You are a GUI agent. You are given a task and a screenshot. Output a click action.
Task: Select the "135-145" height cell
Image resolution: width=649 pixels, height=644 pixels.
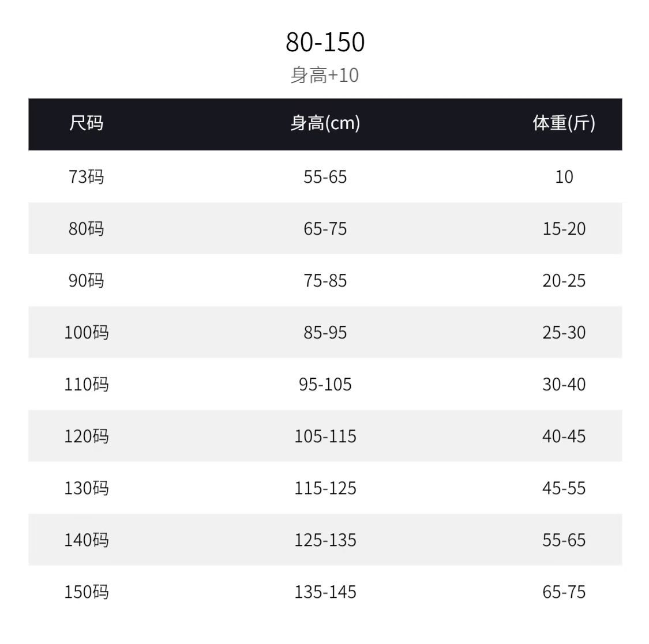[325, 592]
